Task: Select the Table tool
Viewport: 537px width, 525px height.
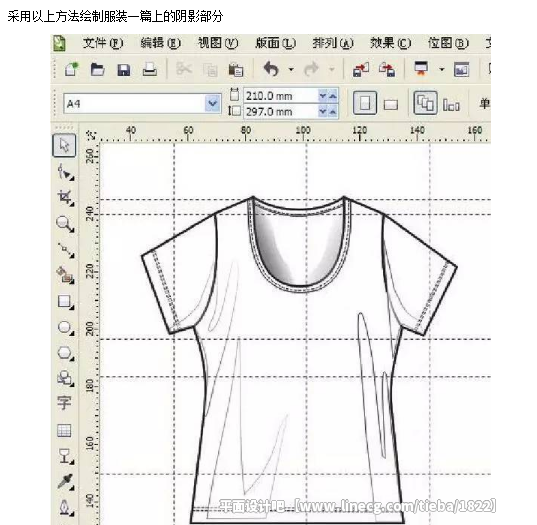Action: (x=64, y=430)
